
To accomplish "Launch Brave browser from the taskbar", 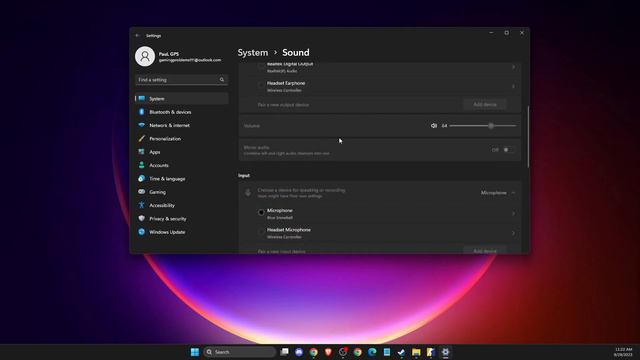I will click(328, 352).
